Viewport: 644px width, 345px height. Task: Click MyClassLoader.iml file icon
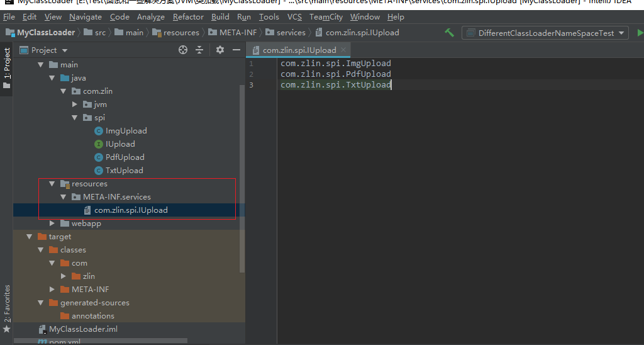[42, 329]
